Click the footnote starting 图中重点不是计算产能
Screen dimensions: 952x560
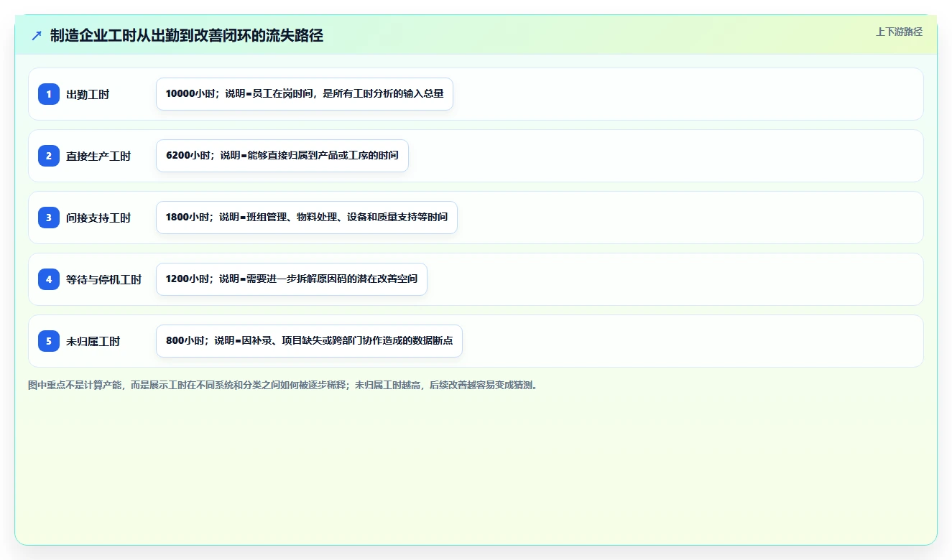click(284, 386)
